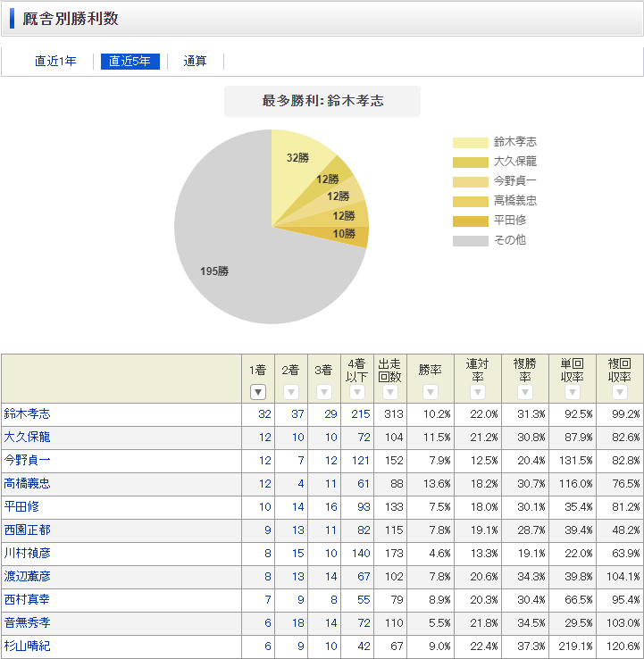Sort by 複回収率 arrow icon
Screen dimensions: 644x659
pos(619,392)
